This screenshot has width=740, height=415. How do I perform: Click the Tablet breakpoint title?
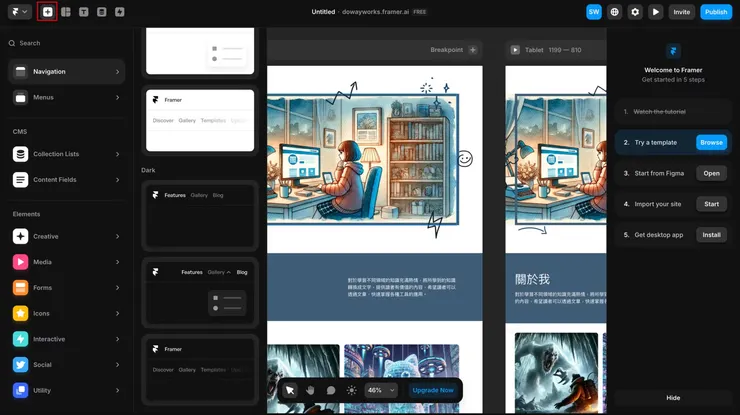click(x=534, y=50)
